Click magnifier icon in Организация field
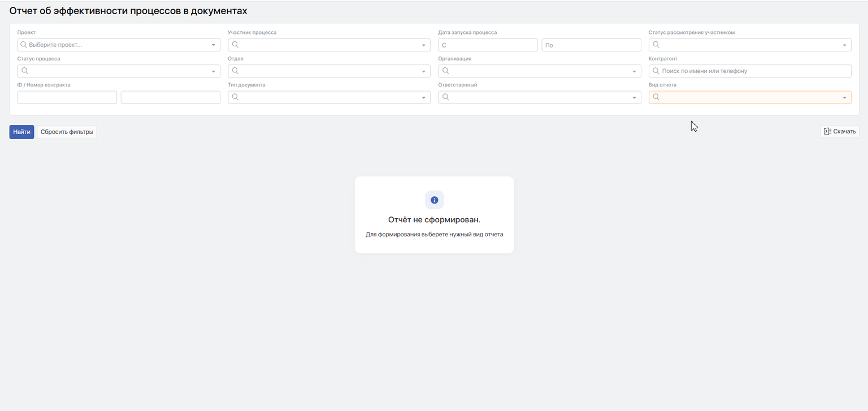 [x=445, y=71]
